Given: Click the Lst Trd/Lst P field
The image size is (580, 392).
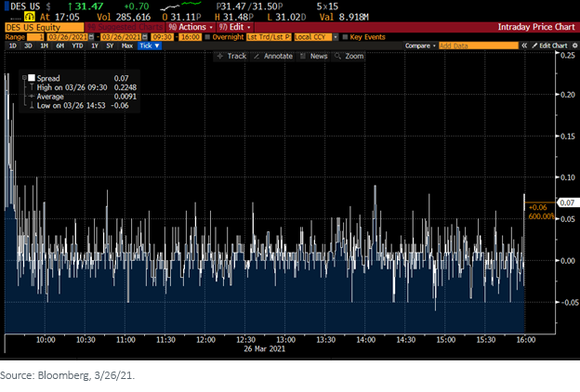Looking at the screenshot, I should [x=269, y=37].
